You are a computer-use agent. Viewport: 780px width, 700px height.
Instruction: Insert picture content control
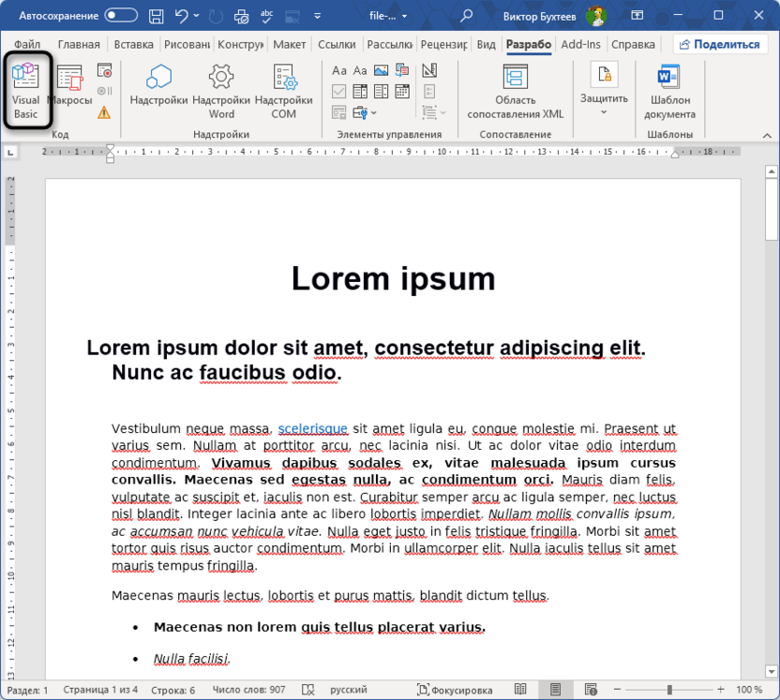pyautogui.click(x=381, y=70)
